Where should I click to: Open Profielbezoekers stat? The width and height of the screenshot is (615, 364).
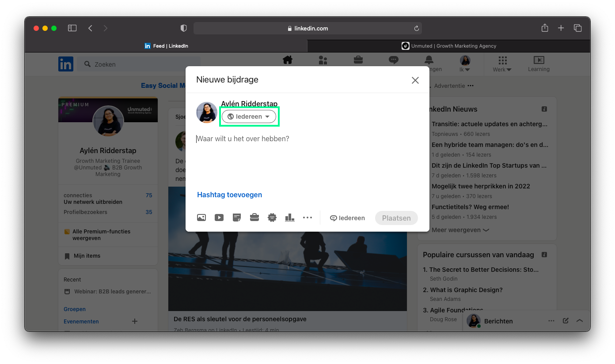pyautogui.click(x=108, y=212)
